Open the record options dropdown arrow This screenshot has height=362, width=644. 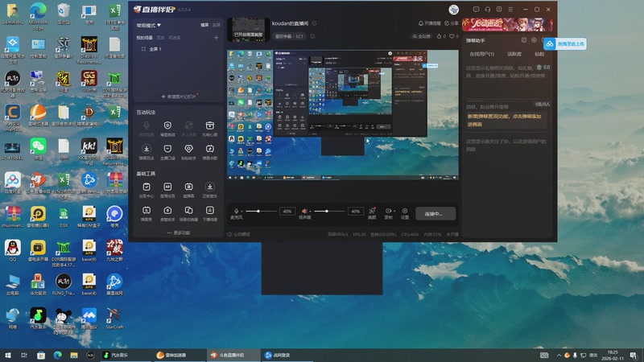pyautogui.click(x=394, y=212)
